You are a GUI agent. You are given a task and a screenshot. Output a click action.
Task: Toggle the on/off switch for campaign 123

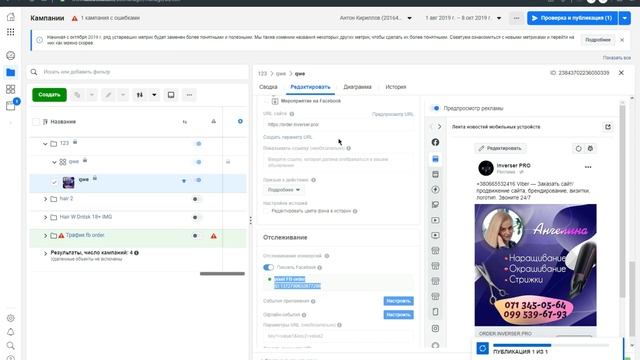(197, 144)
